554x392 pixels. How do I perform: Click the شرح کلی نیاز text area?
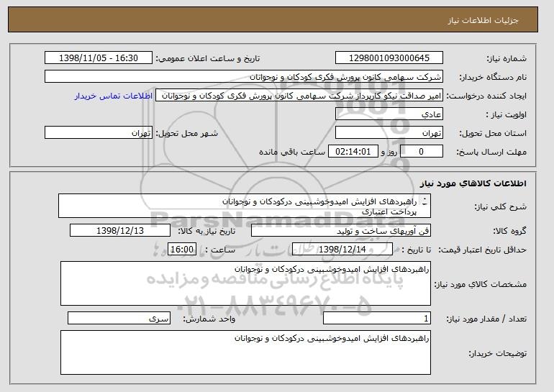245,206
